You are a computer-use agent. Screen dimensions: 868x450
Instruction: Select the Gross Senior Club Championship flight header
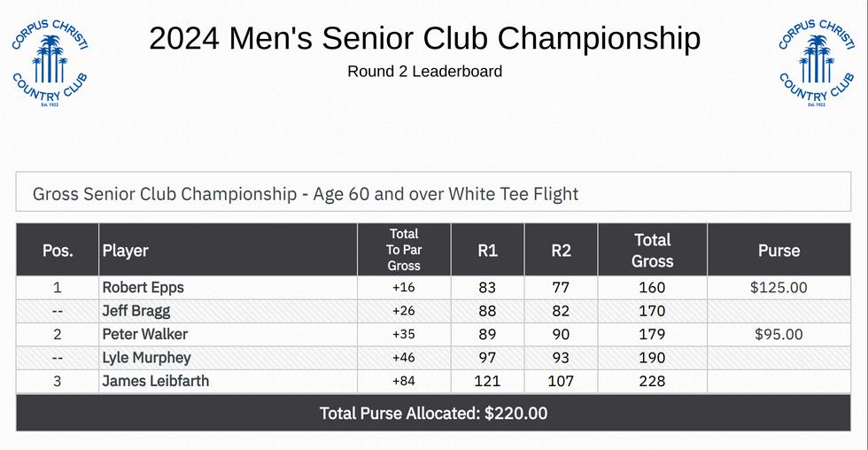click(x=305, y=193)
